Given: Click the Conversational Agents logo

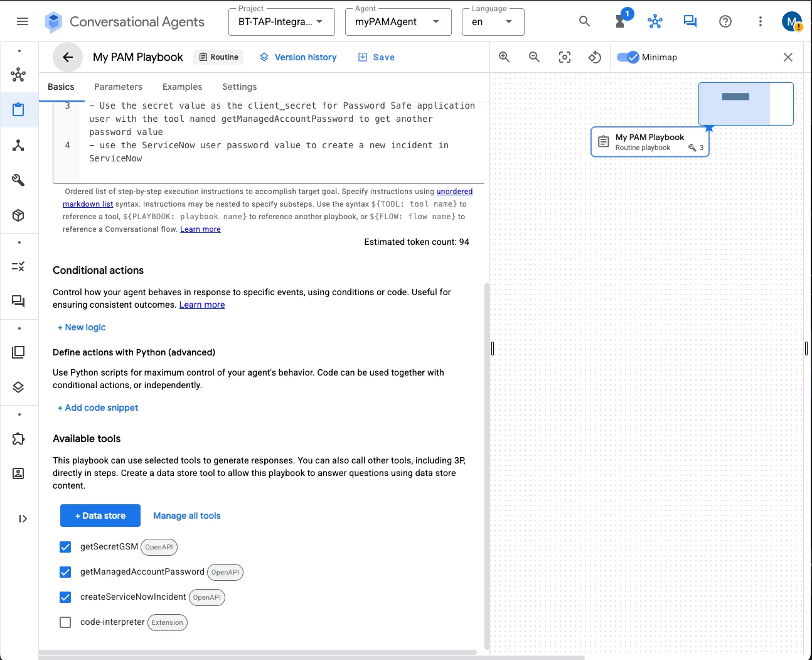Looking at the screenshot, I should pyautogui.click(x=53, y=22).
